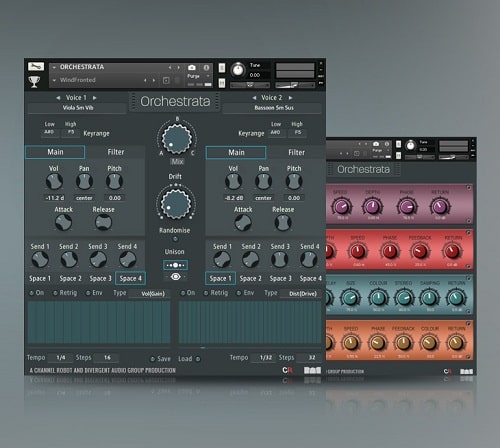Click Voice 1 Vol knob
The height and width of the screenshot is (448, 500).
coord(54,182)
